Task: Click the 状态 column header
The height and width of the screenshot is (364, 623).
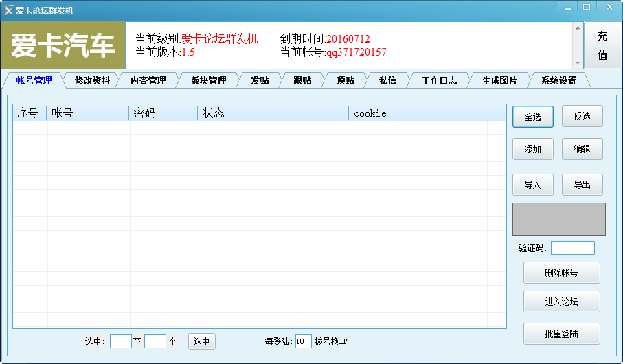Action: coord(273,113)
